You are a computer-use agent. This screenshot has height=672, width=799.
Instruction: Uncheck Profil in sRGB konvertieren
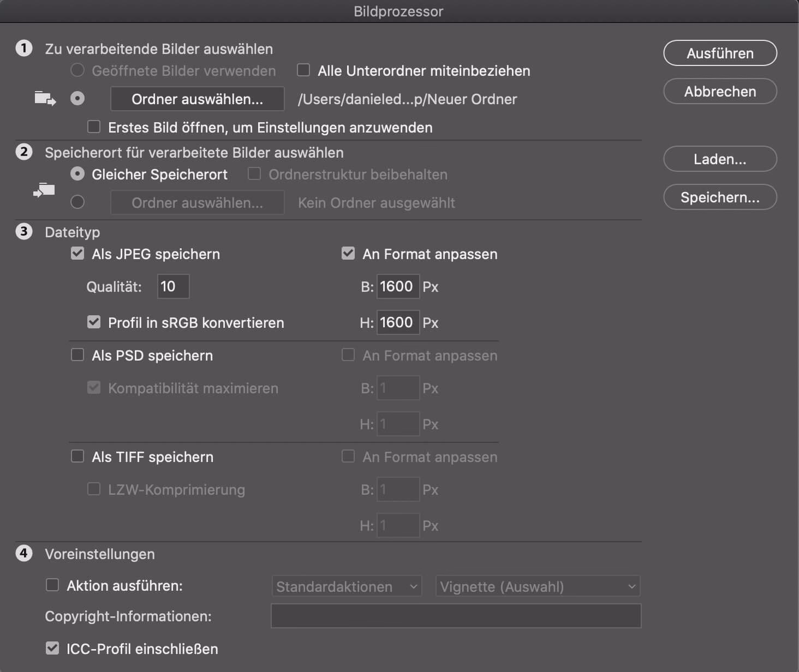(x=93, y=322)
